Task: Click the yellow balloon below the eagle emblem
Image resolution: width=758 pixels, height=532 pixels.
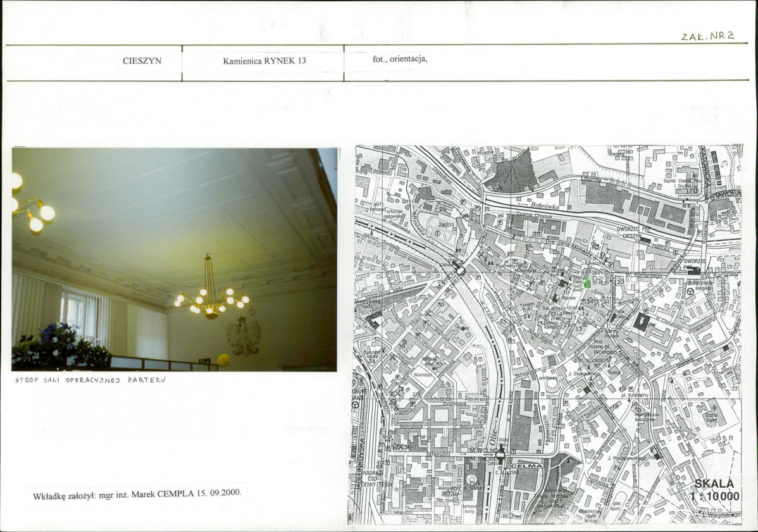Action: [x=223, y=361]
